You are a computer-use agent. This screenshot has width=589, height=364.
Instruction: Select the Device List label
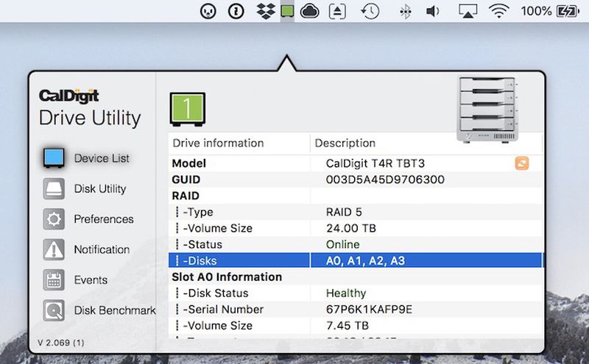tap(102, 158)
